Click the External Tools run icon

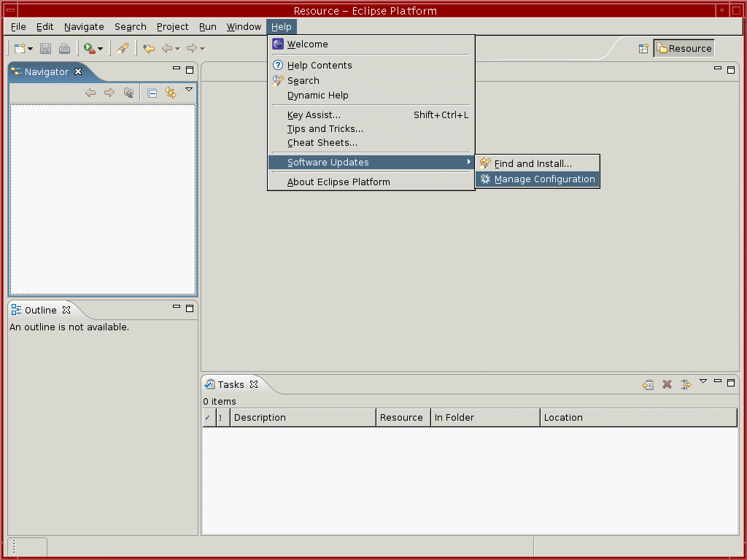tap(88, 48)
